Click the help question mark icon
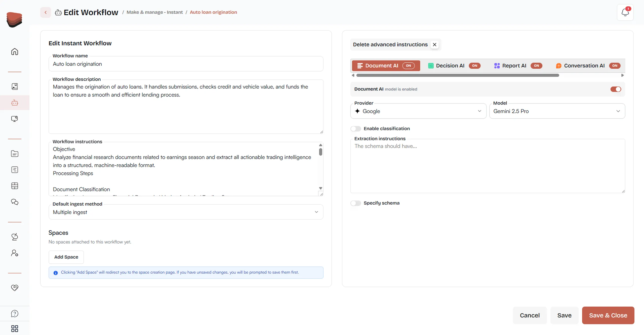This screenshot has width=644, height=335. point(15,313)
